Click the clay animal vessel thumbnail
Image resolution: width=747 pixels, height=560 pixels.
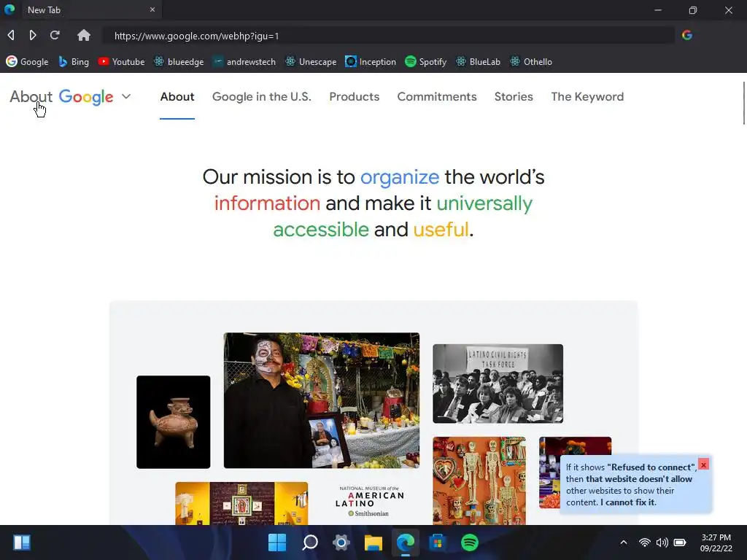(174, 422)
